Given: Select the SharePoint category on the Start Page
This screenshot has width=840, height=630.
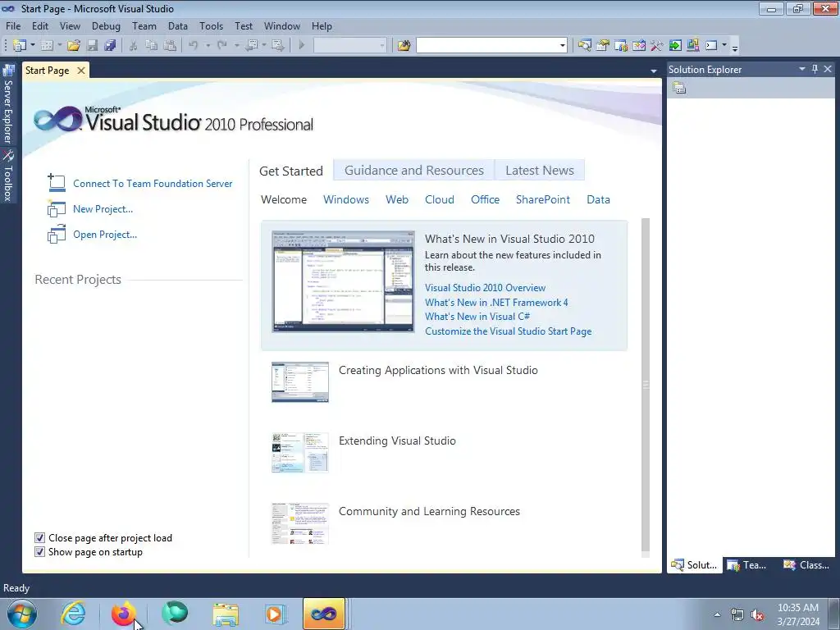Looking at the screenshot, I should (543, 199).
